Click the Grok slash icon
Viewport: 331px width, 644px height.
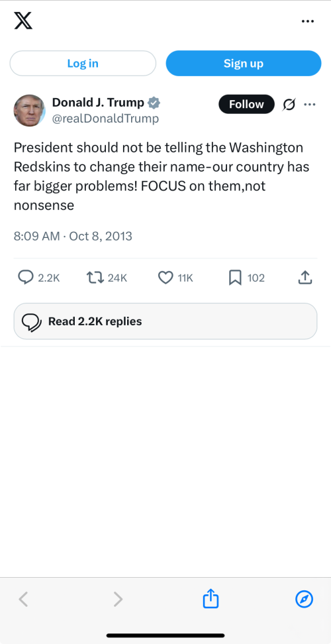coord(289,105)
